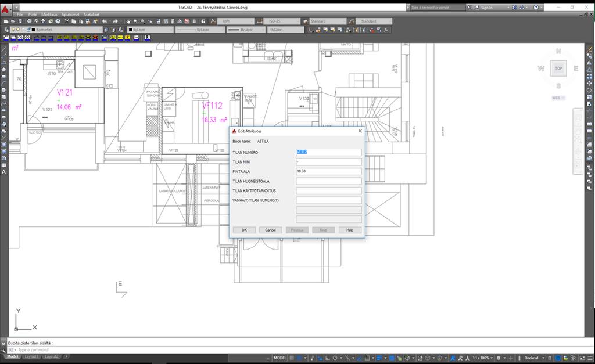Viewport: 595px width, 364px height.
Task: Toggle Clean Screen icon in status bar
Action: pyautogui.click(x=582, y=358)
